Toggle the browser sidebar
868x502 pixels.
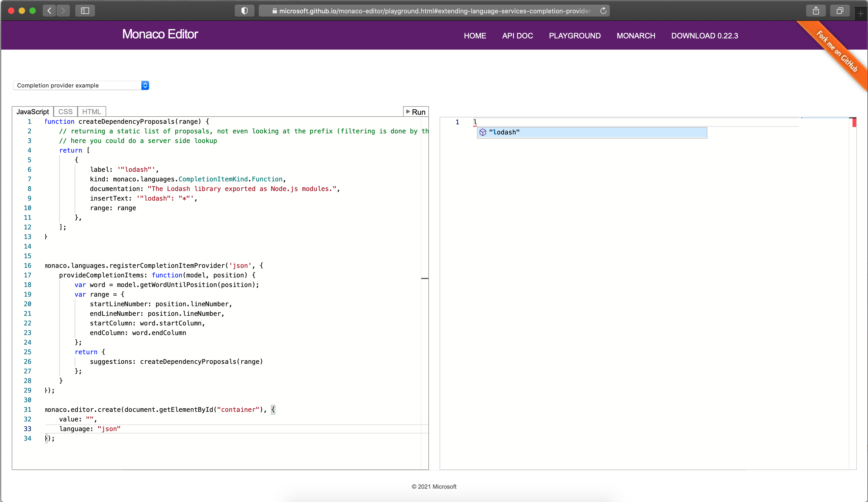(x=85, y=10)
